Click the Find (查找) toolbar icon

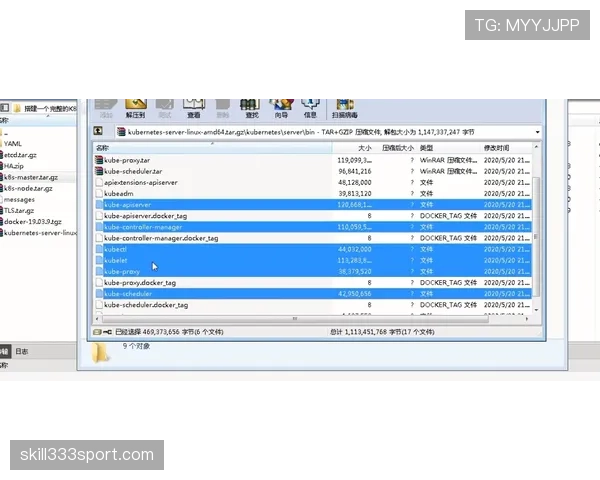pyautogui.click(x=252, y=108)
